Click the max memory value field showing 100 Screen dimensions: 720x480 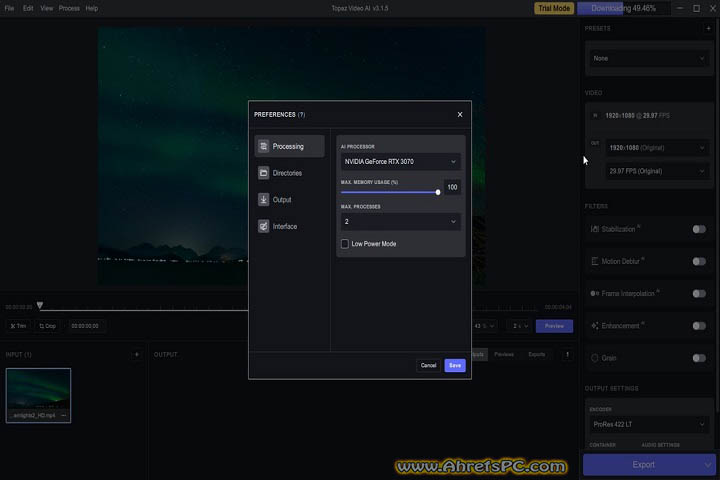(452, 187)
